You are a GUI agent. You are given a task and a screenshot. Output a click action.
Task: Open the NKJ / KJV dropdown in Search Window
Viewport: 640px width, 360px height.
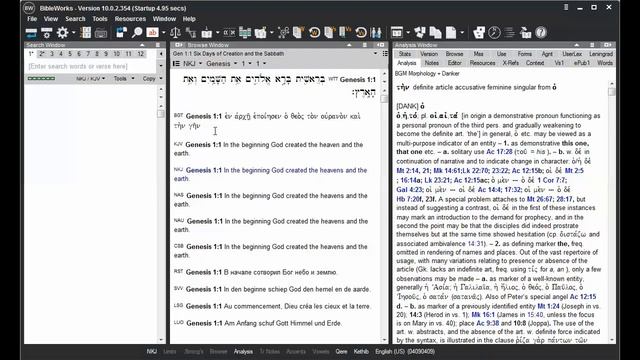click(91, 78)
